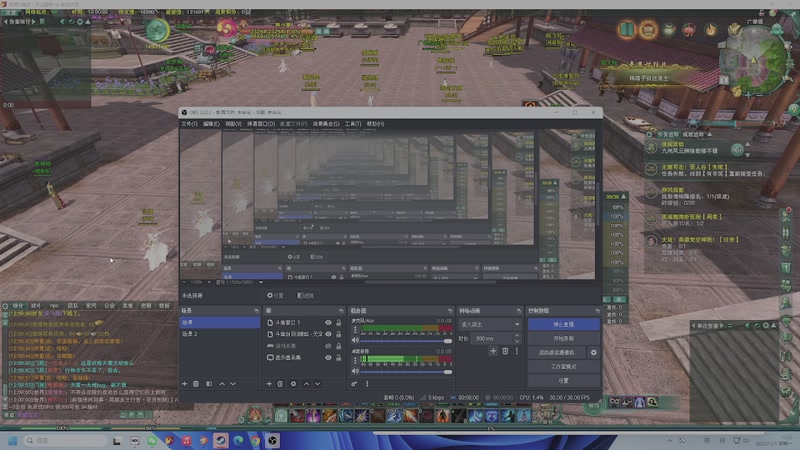
Task: Open the Docks menu in OBS
Action: click(261, 124)
